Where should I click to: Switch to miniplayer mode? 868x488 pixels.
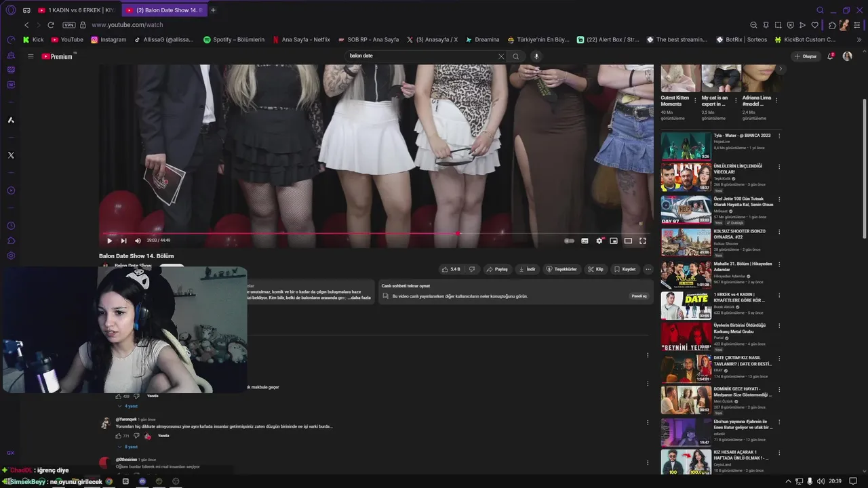coord(614,241)
